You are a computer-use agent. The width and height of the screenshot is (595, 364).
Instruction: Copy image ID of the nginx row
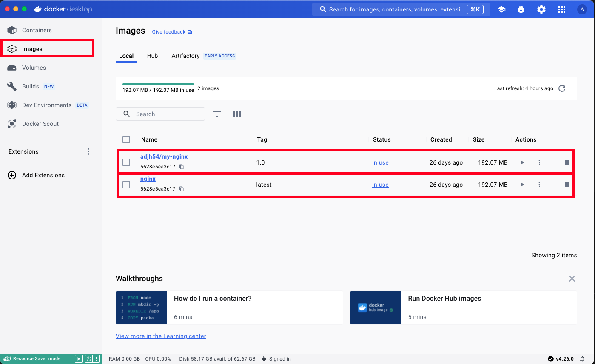182,189
